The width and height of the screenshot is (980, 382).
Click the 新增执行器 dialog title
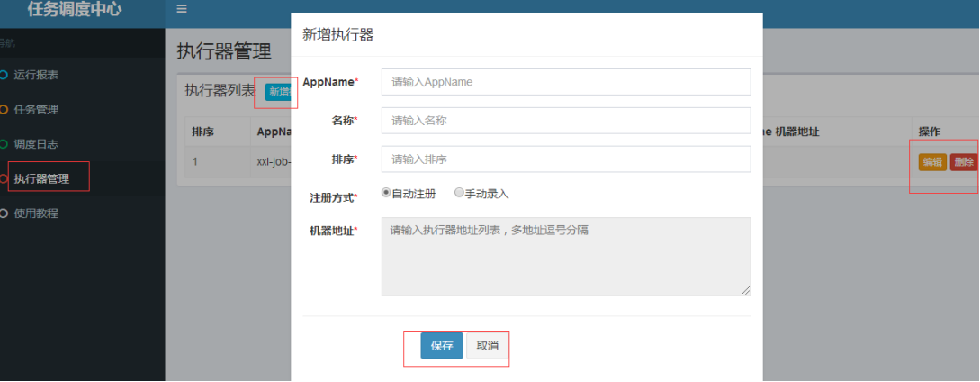[x=338, y=34]
